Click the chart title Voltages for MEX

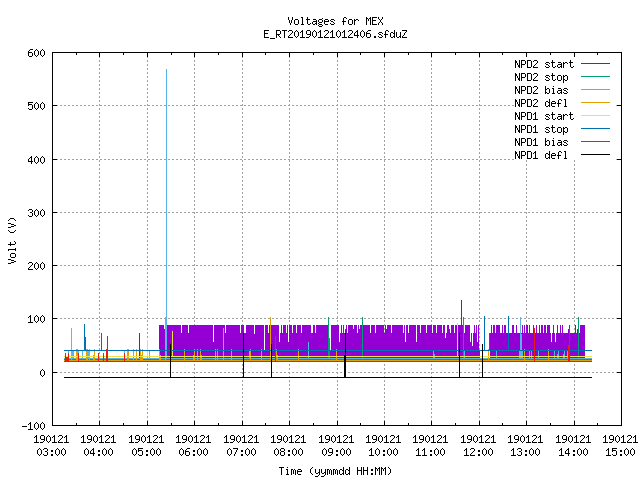pos(335,21)
